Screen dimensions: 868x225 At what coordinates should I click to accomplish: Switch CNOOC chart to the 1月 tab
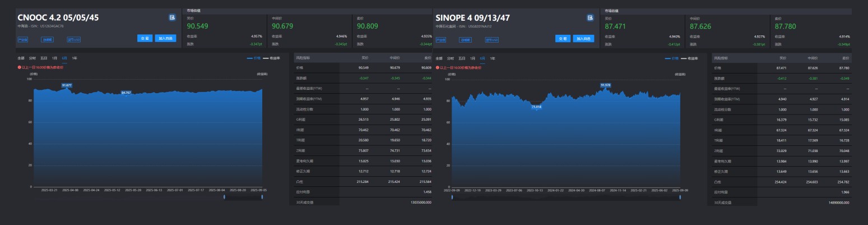[x=55, y=58]
